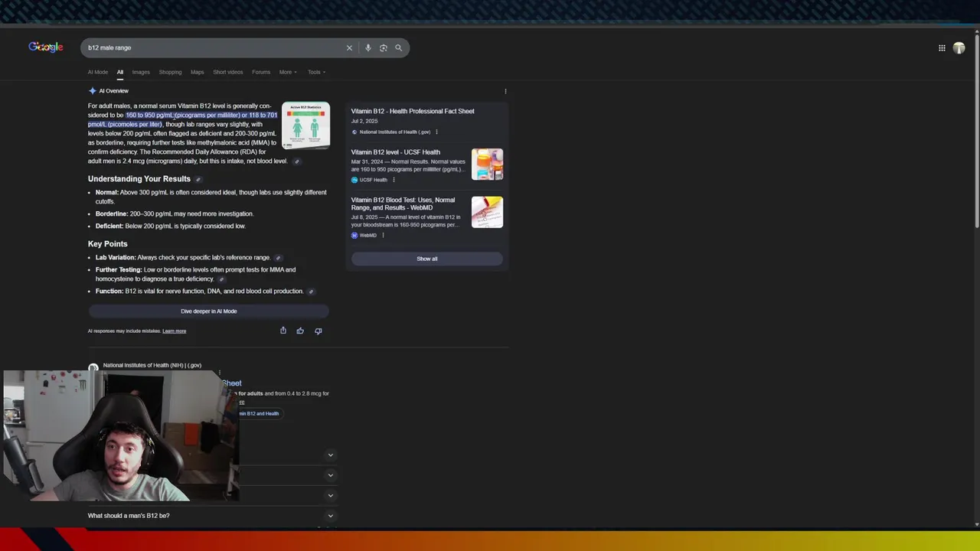Switch to the Maps tab
980x551 pixels.
[198, 72]
